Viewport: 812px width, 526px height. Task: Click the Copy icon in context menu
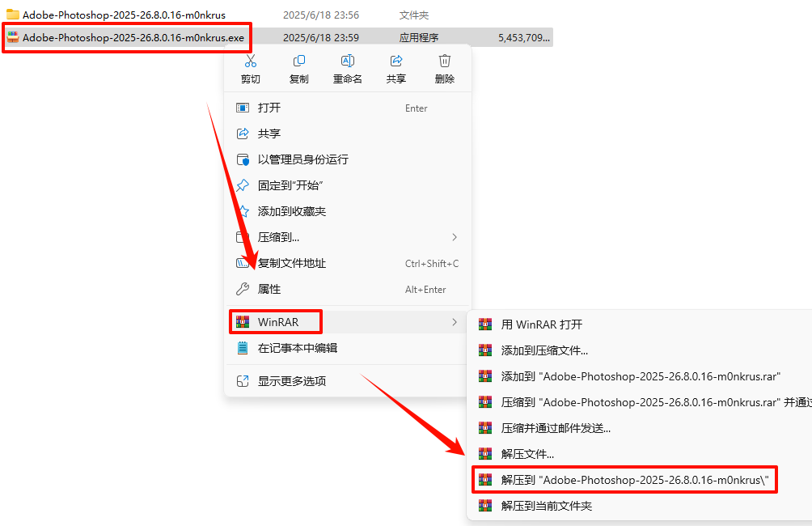tap(298, 62)
